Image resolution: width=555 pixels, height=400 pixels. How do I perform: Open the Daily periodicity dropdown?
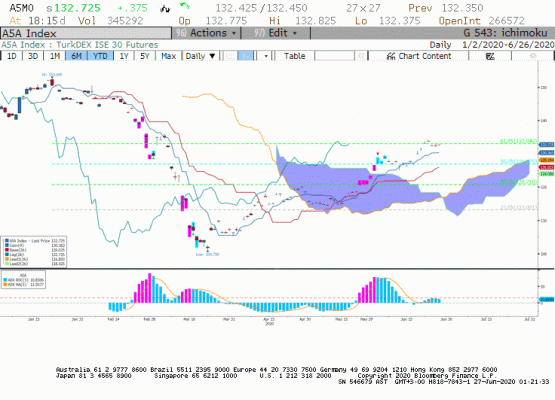200,56
